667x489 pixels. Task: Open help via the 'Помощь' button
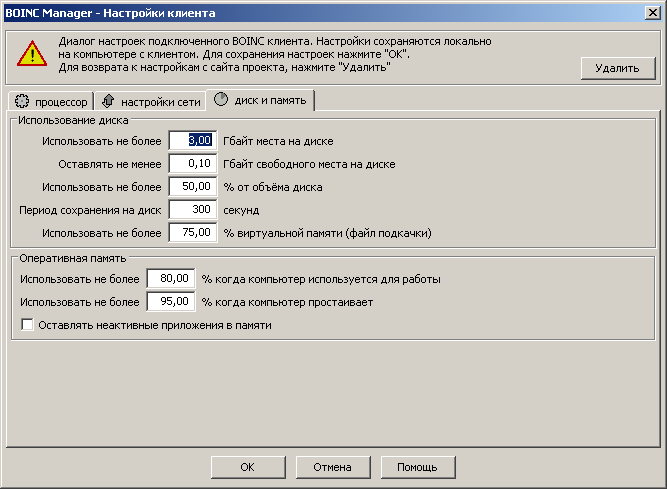417,467
